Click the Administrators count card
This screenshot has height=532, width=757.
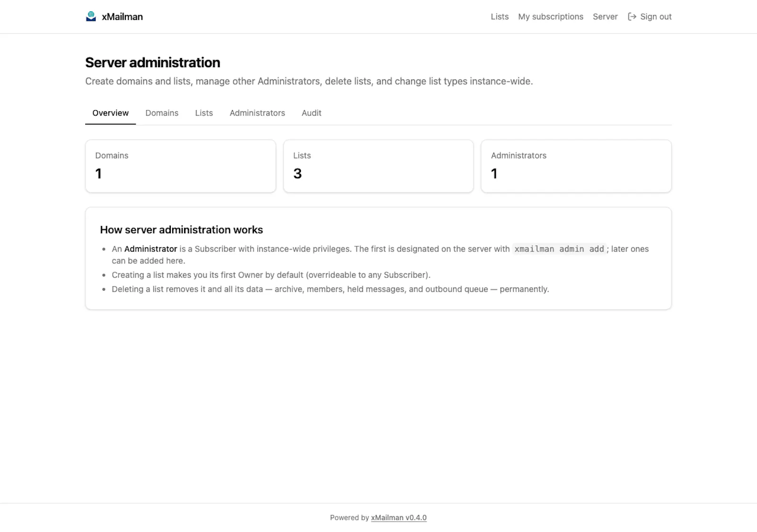click(576, 166)
